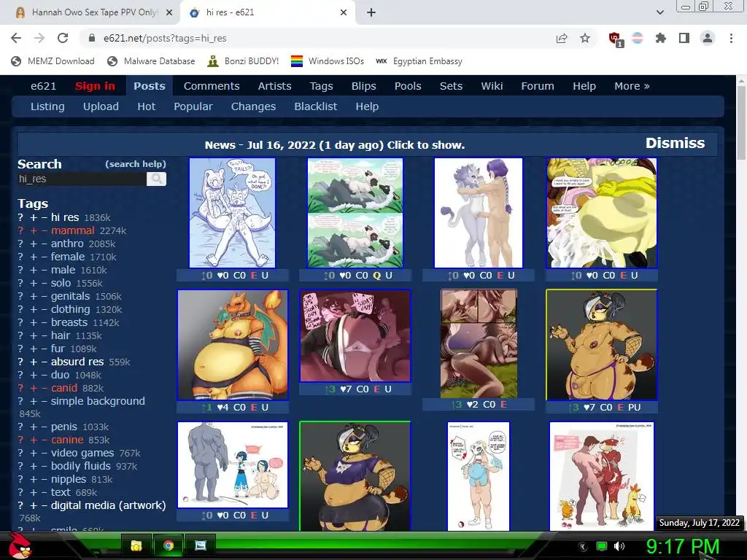747x560 pixels.
Task: Click the striped flag extension icon
Action: [x=638, y=38]
